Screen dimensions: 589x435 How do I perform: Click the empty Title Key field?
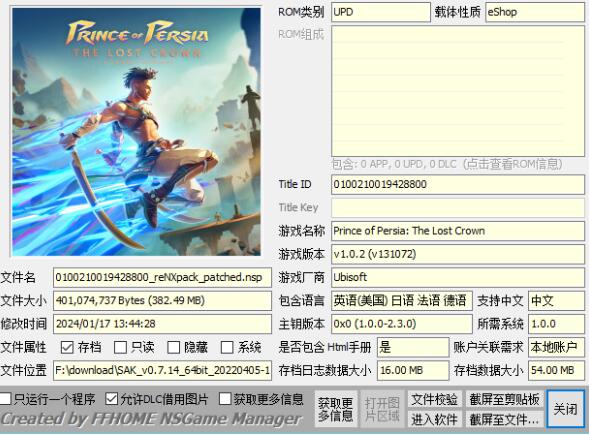point(458,208)
